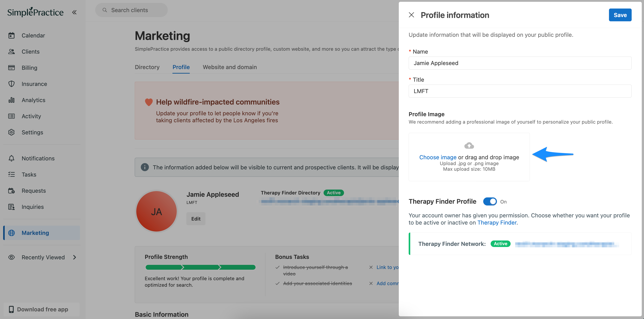Click the cloud upload icon
644x319 pixels.
point(469,145)
